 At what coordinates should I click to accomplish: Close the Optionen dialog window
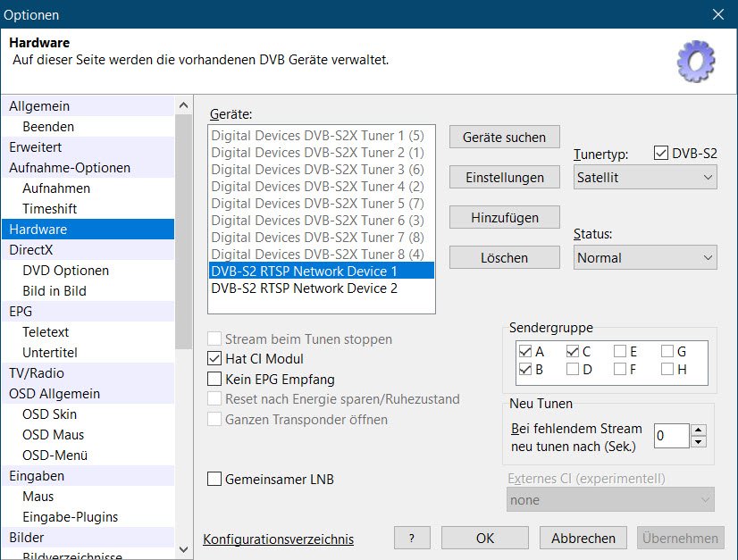(717, 14)
